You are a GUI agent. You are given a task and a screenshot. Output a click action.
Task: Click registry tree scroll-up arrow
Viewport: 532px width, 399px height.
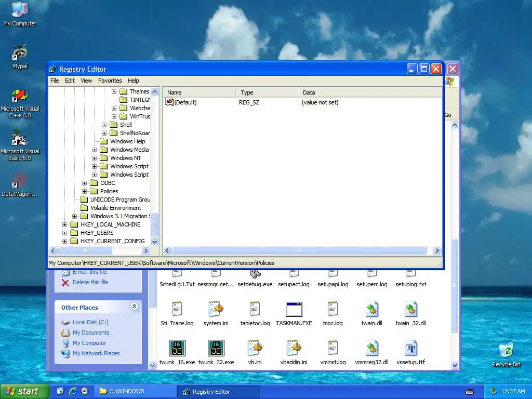pyautogui.click(x=155, y=91)
